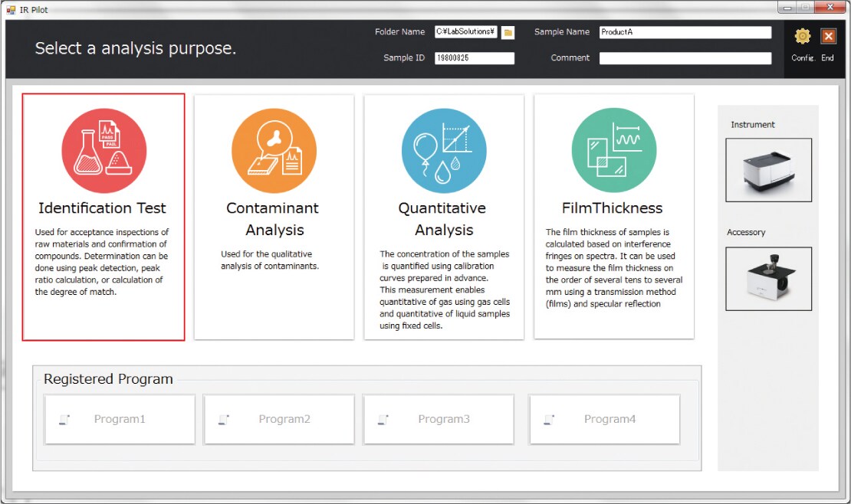The width and height of the screenshot is (851, 504).
Task: Open the green FilmThickness icon
Action: coord(613,150)
